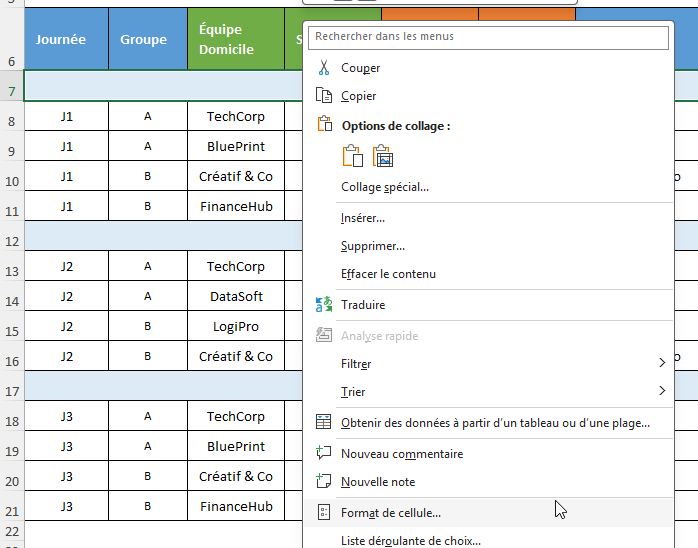The image size is (698, 548).
Task: Click the Rechercher dans les menus field
Action: coord(488,36)
